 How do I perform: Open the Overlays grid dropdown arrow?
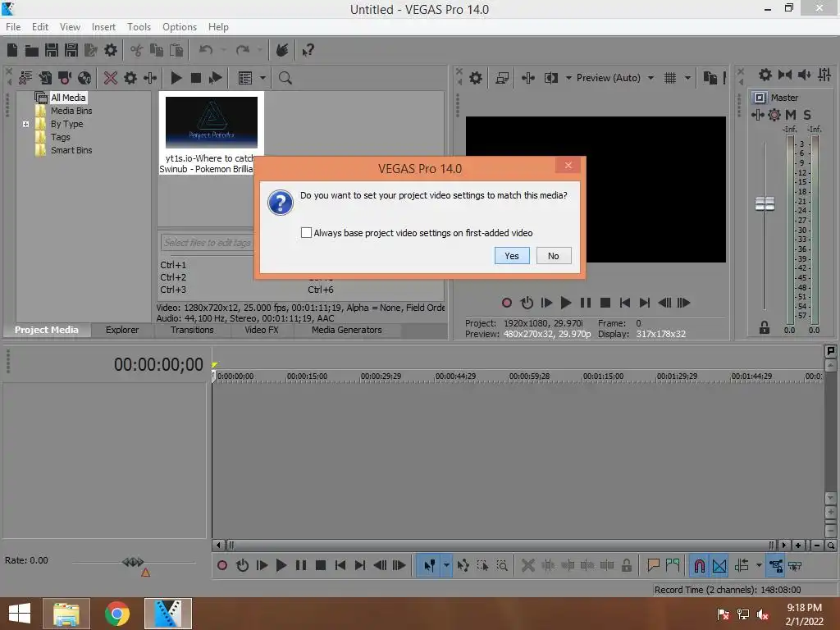[x=688, y=78]
